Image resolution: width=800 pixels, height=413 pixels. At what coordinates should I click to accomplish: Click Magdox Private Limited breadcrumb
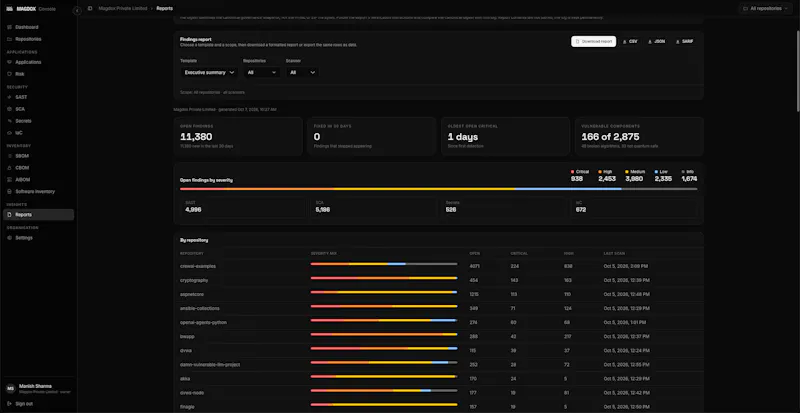click(122, 9)
